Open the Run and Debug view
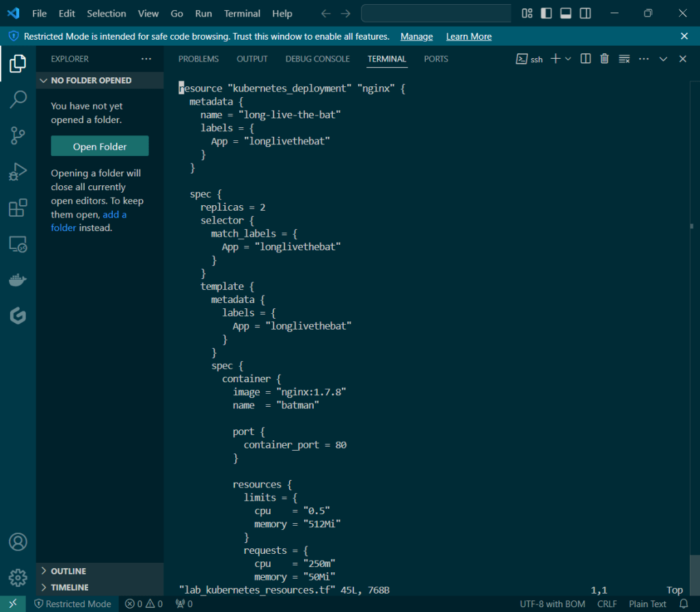The height and width of the screenshot is (612, 700). tap(18, 172)
